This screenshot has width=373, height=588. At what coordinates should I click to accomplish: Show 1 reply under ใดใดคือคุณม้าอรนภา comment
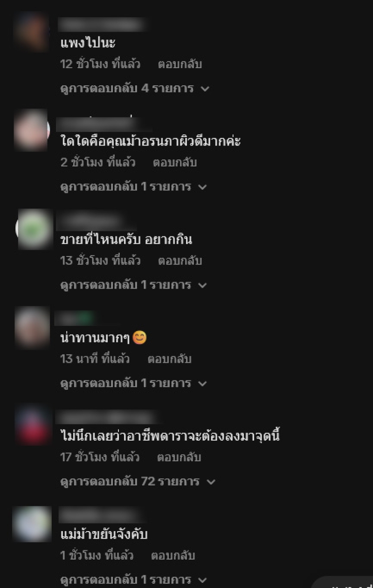[133, 187]
